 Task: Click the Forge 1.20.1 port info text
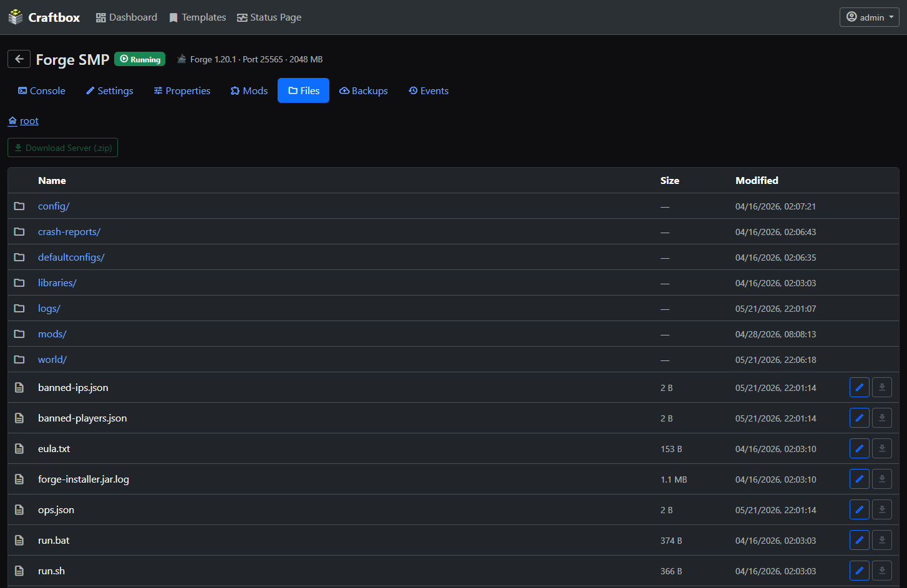256,59
